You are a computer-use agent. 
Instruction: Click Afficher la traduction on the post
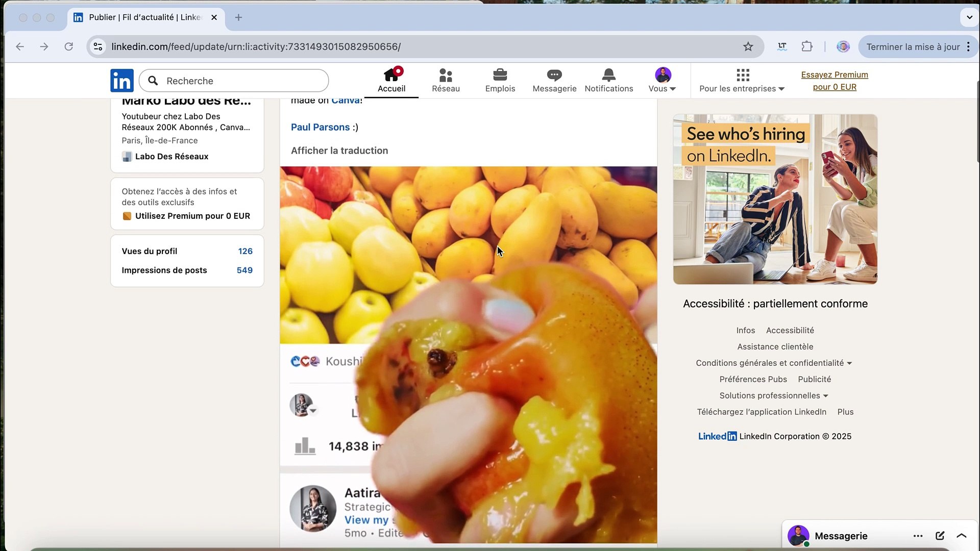(339, 151)
